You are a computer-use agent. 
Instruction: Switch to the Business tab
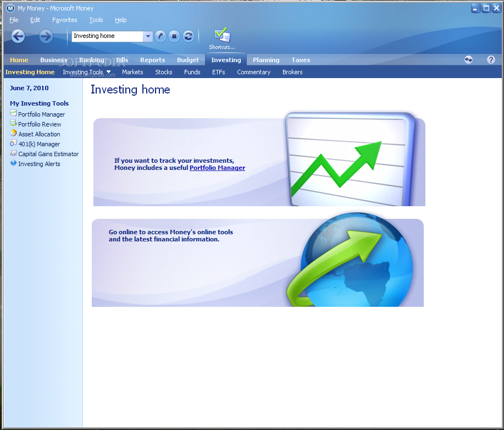coord(54,60)
